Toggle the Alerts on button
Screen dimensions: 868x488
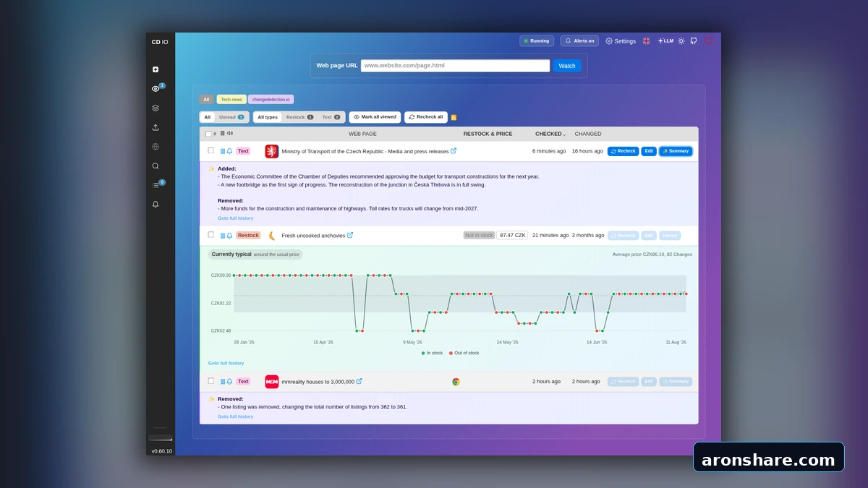(579, 41)
